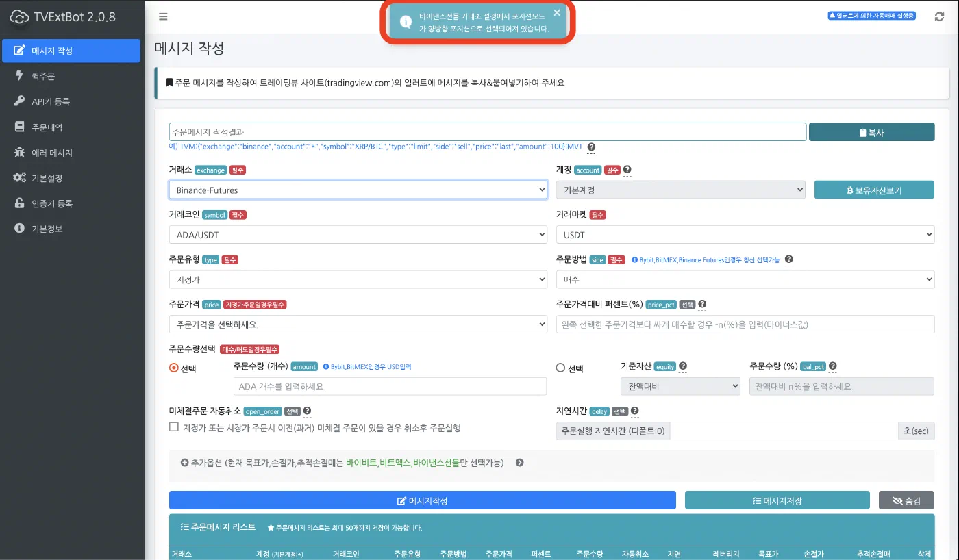Click the help icon beside 주문방법 side note
The width and height of the screenshot is (959, 560).
click(x=789, y=259)
